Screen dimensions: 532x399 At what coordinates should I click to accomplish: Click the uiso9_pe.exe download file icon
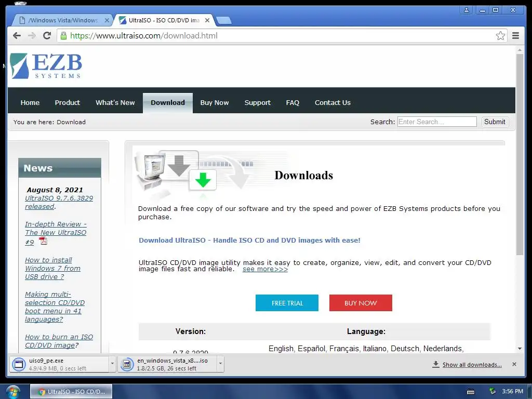19,364
